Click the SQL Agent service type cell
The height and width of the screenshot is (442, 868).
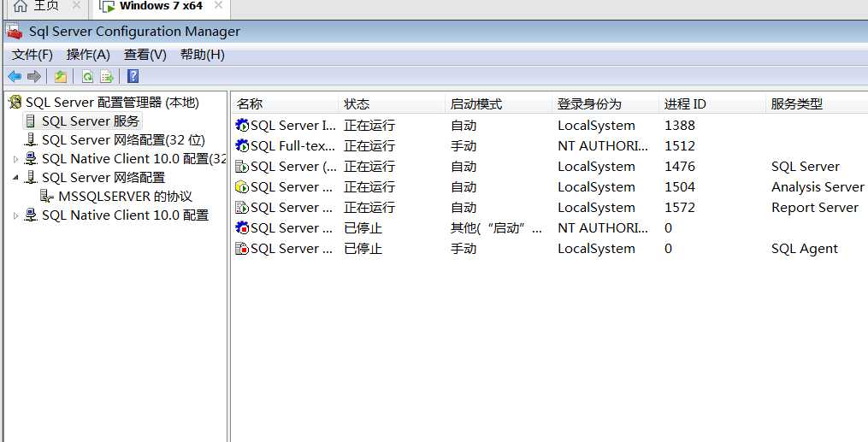point(805,249)
